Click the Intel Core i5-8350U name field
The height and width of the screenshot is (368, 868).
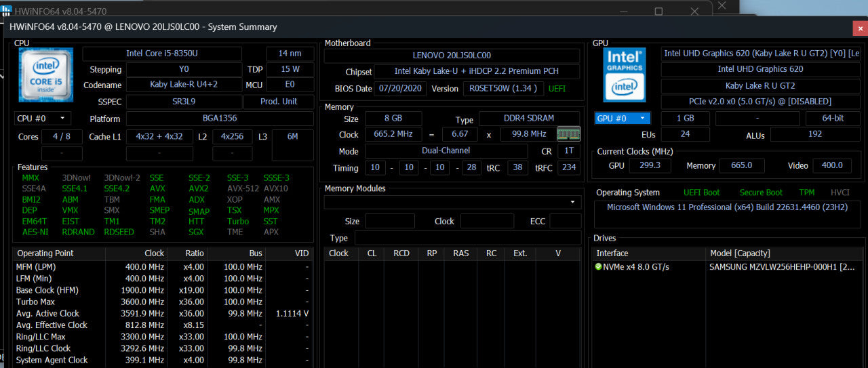point(162,54)
